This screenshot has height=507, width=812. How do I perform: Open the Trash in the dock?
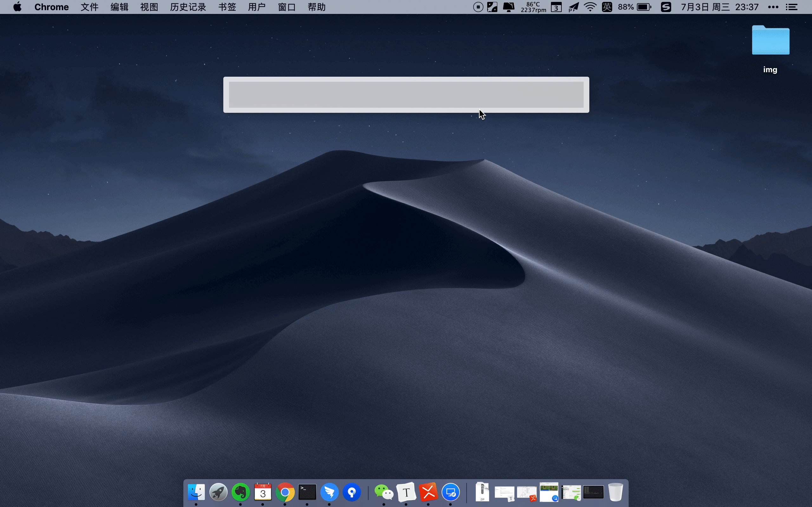615,492
